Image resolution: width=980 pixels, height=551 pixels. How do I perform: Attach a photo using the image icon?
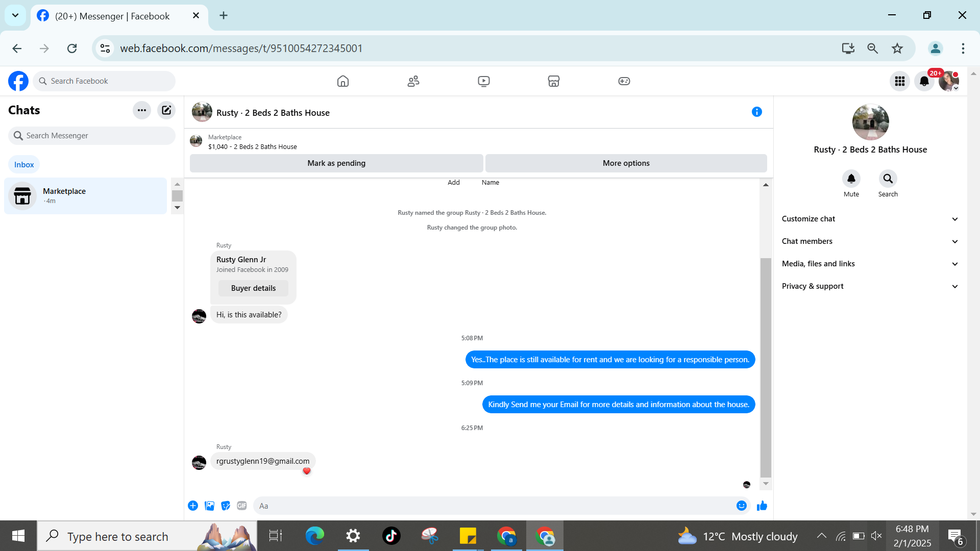click(209, 506)
